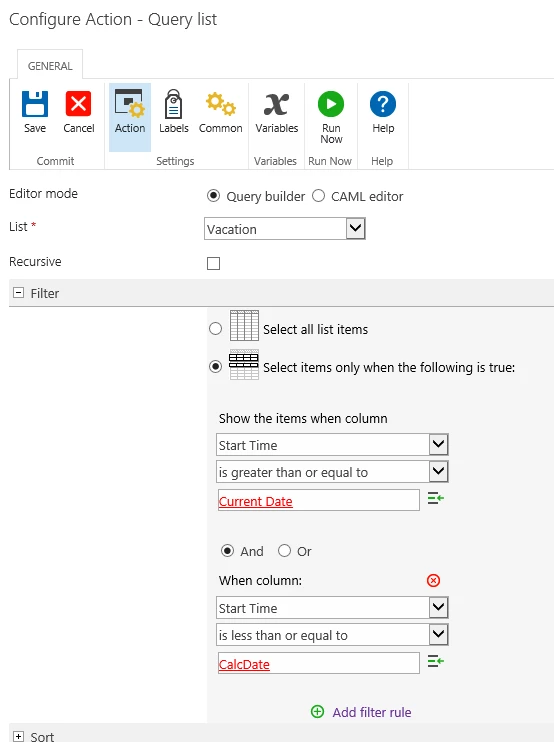Click the Add filter rule link

point(372,712)
